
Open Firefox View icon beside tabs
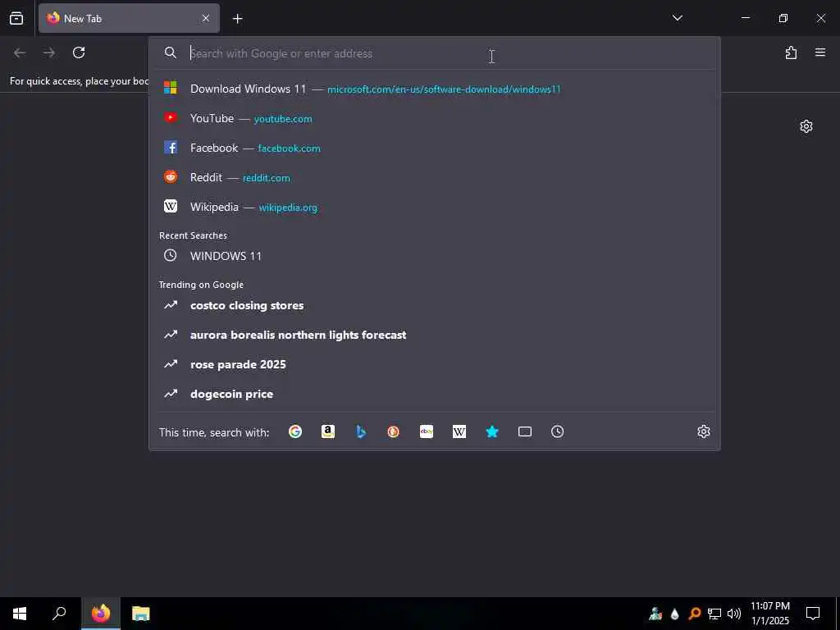click(x=16, y=18)
